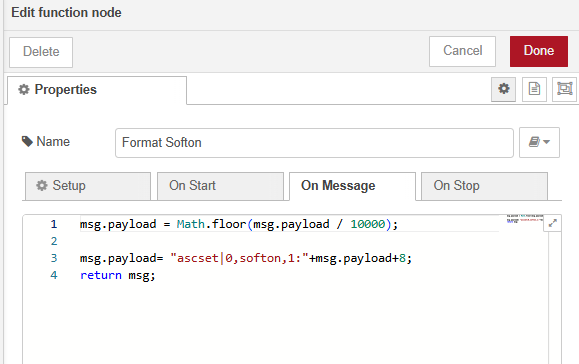The height and width of the screenshot is (364, 579).
Task: Cancel editing the function node
Action: click(x=462, y=51)
